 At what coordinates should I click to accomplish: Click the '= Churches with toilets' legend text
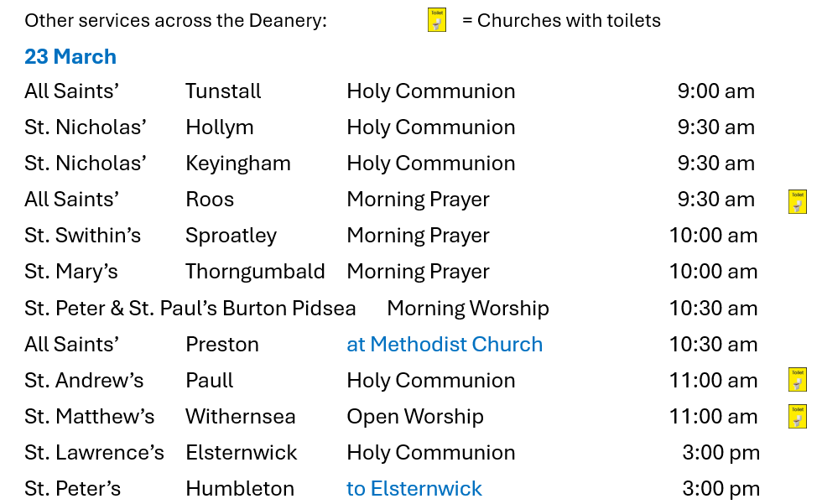click(x=561, y=20)
